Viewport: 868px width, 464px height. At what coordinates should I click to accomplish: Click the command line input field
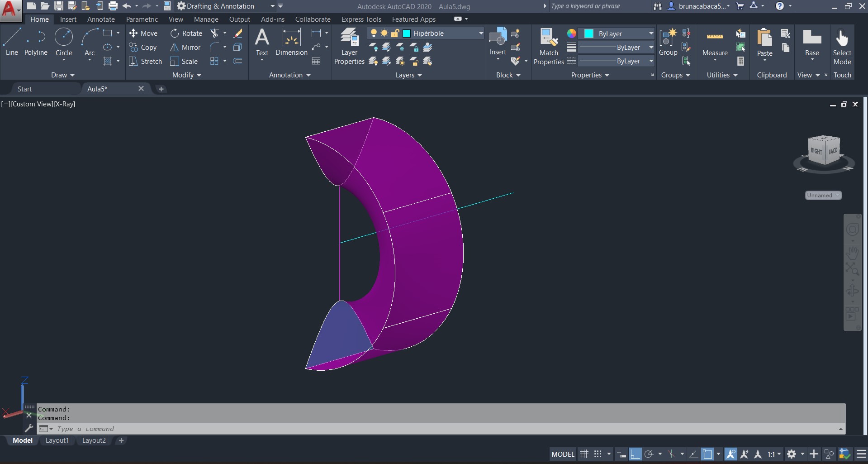441,429
